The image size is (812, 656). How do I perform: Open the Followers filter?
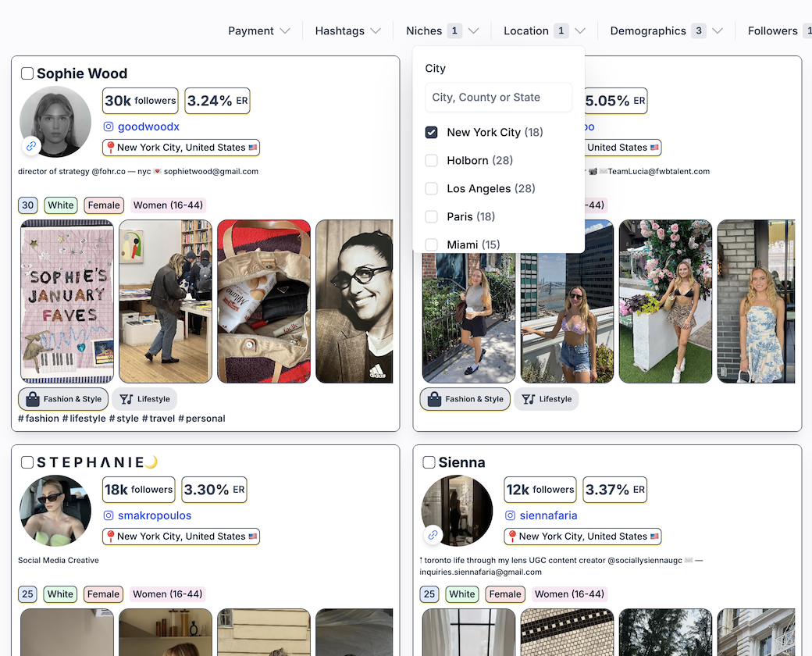[778, 31]
